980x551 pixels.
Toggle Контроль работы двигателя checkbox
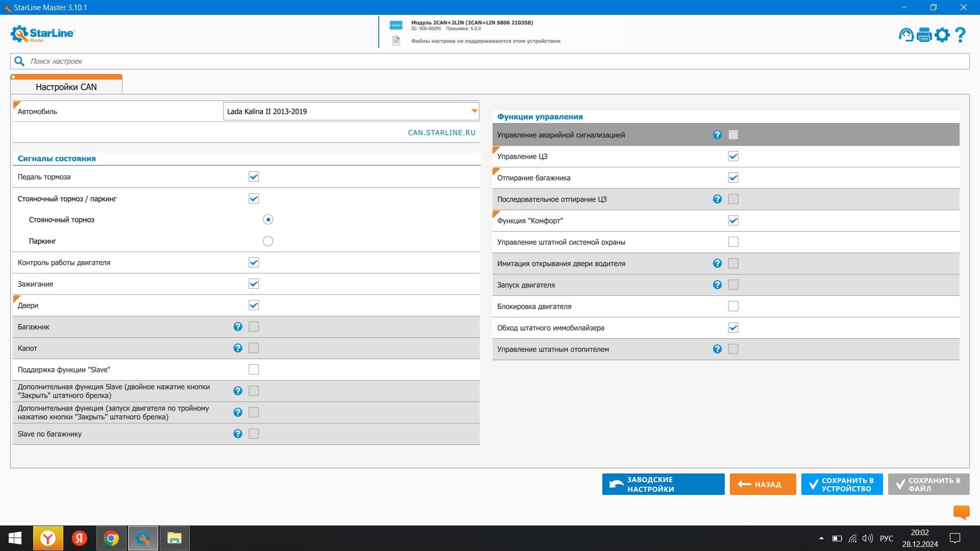(x=254, y=262)
